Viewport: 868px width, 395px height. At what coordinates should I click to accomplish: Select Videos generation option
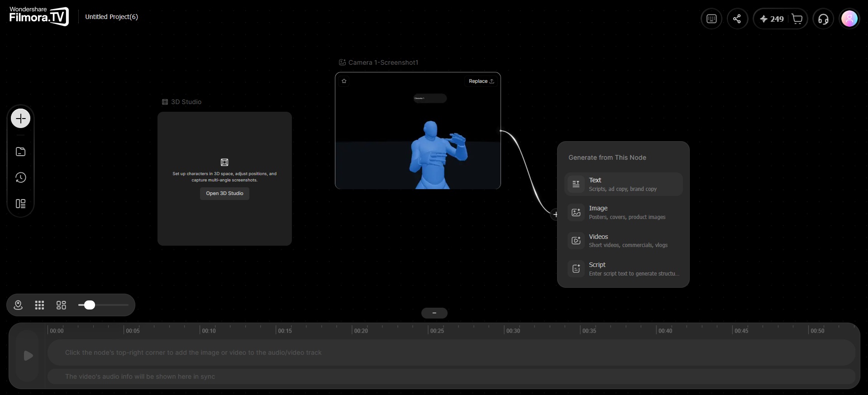coord(623,241)
